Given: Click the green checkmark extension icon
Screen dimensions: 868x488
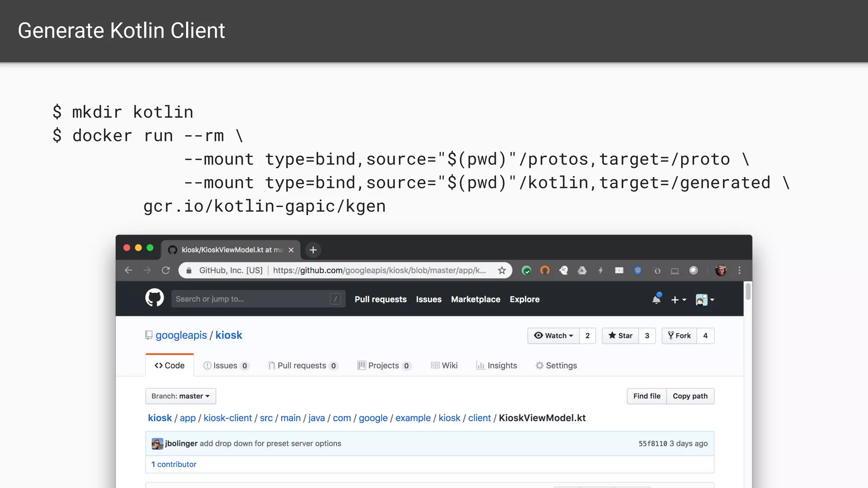Looking at the screenshot, I should coord(526,270).
